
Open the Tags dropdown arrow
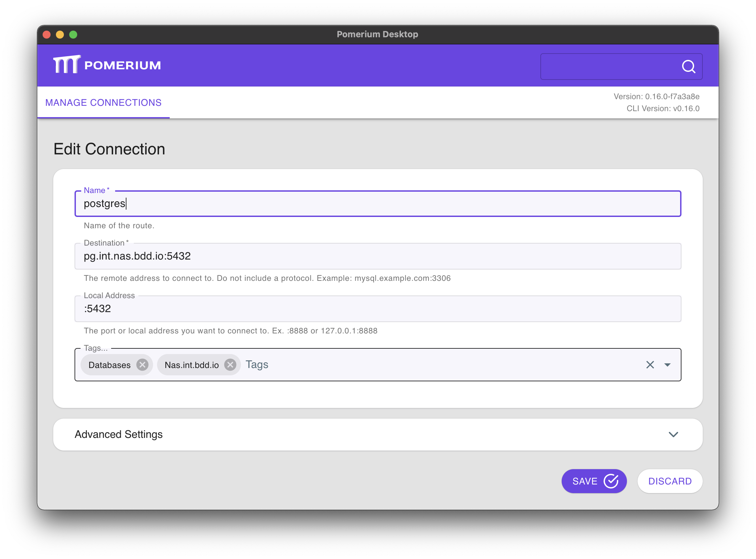(667, 365)
